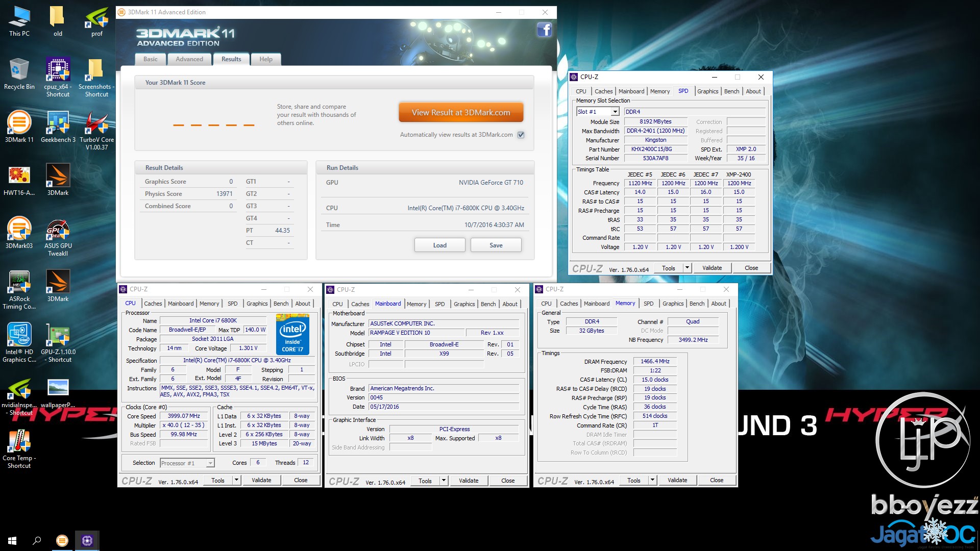Switch to Advanced tab in 3DMark 11
The image size is (980, 551).
point(189,59)
